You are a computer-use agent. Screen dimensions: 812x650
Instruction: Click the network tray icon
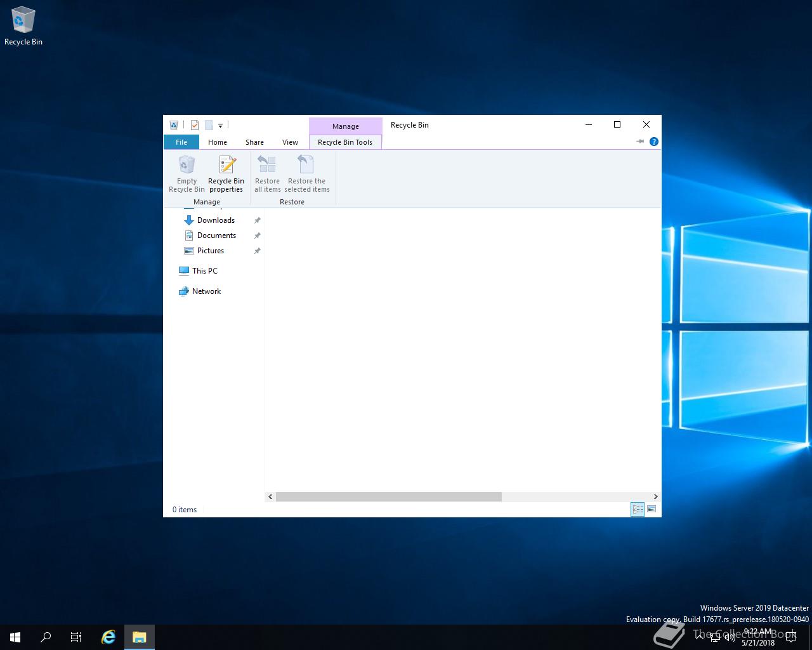(x=715, y=637)
